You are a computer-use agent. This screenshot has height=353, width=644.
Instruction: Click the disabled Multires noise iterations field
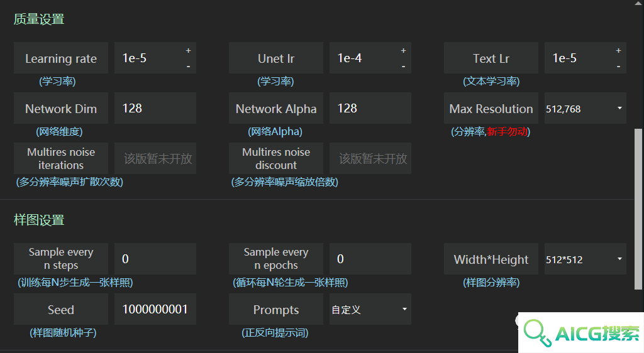pos(155,158)
